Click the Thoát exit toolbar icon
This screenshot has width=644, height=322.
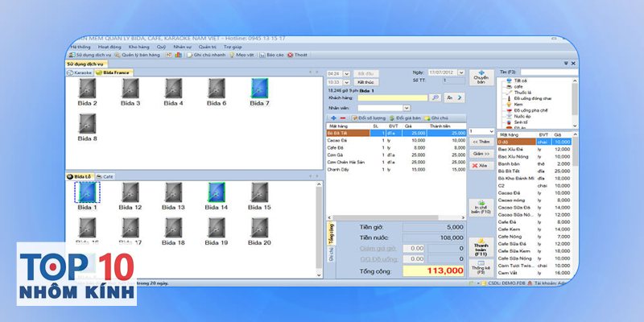click(x=298, y=55)
